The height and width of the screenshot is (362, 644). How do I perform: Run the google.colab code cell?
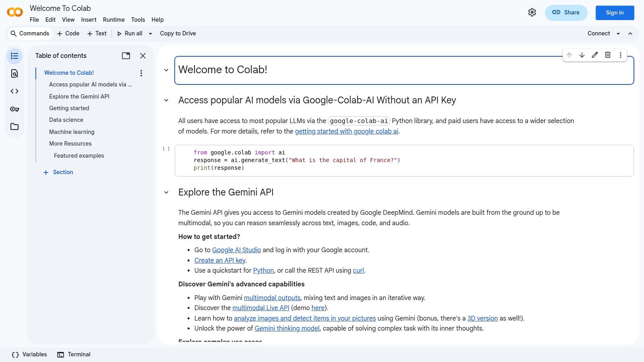click(x=166, y=148)
